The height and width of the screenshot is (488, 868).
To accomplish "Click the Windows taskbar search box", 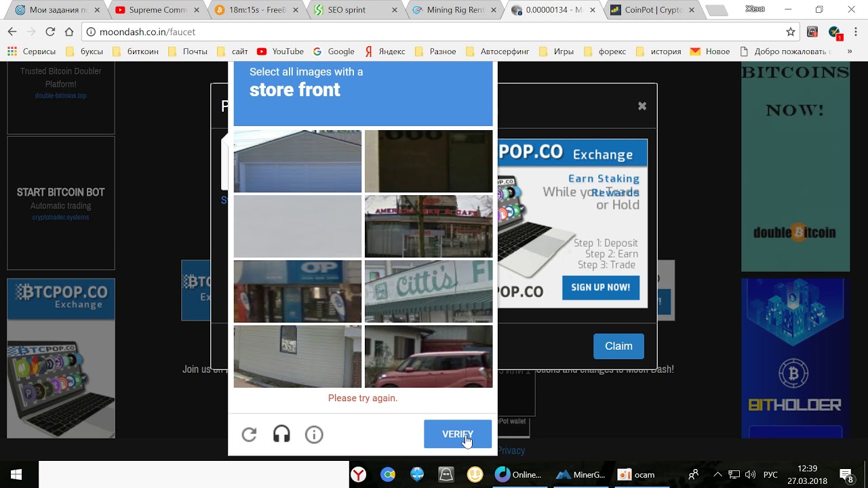I will (193, 474).
